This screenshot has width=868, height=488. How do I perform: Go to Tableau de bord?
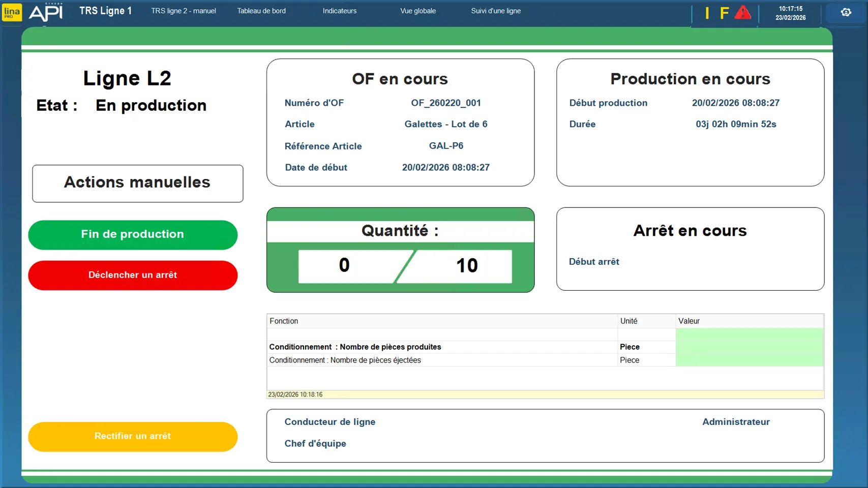(261, 11)
